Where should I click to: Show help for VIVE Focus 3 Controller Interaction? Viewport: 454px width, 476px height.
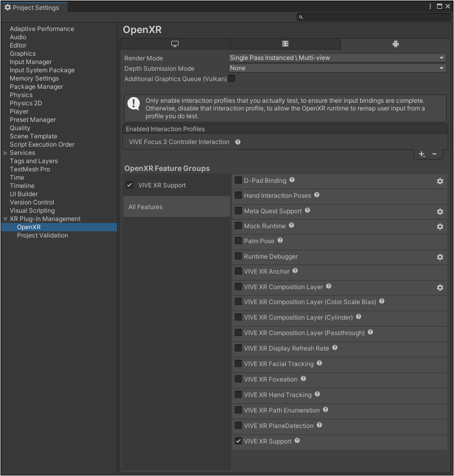[x=238, y=142]
